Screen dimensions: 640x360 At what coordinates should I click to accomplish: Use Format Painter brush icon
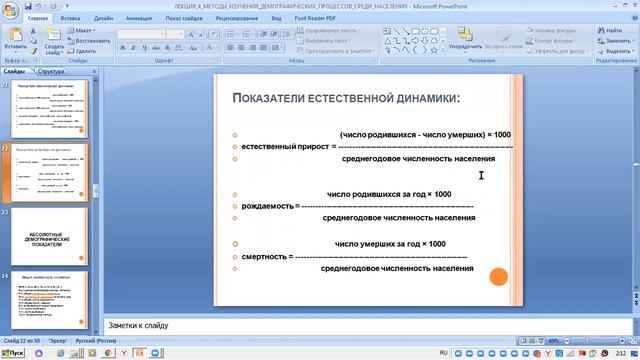(x=33, y=51)
